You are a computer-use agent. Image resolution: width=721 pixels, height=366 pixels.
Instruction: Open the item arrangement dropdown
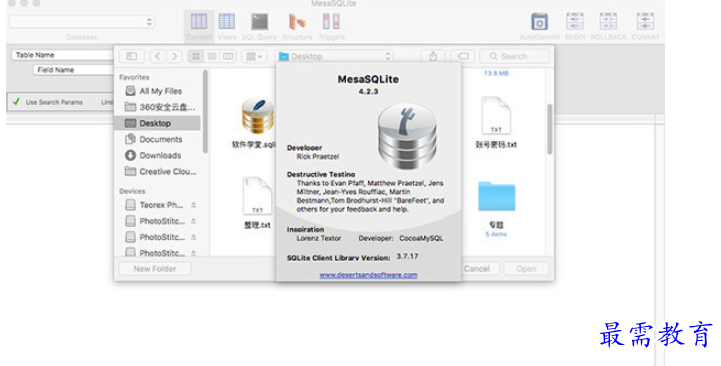[x=254, y=56]
